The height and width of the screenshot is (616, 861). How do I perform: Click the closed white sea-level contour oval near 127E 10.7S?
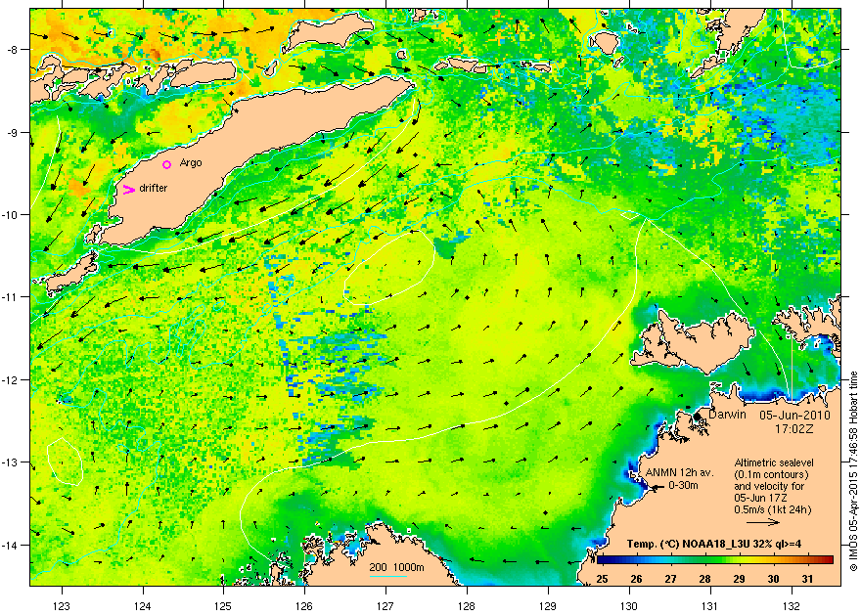388,268
